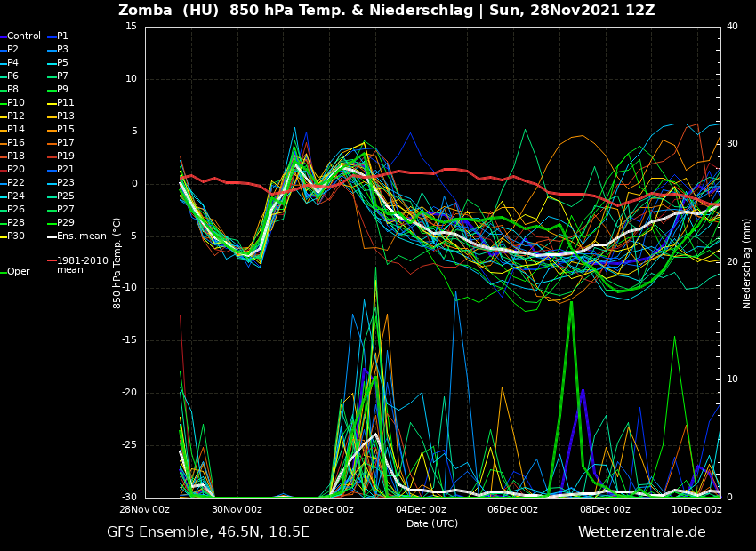
Task: Select the Ens. mean legend entry
Action: (x=81, y=236)
